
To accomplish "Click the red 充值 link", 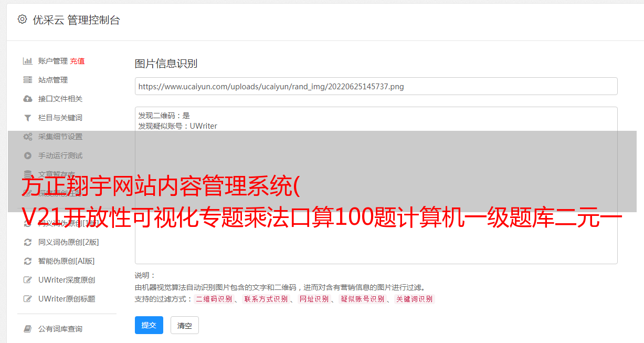I will (77, 61).
